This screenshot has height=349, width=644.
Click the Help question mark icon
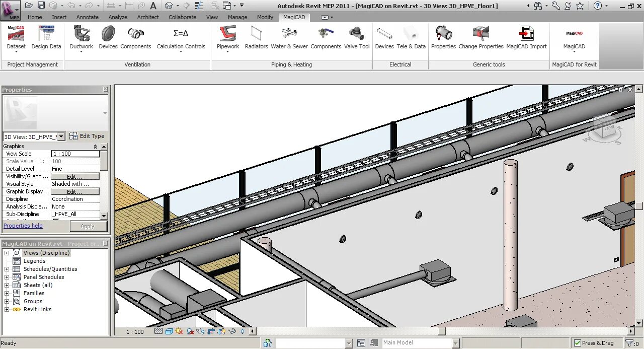point(597,6)
